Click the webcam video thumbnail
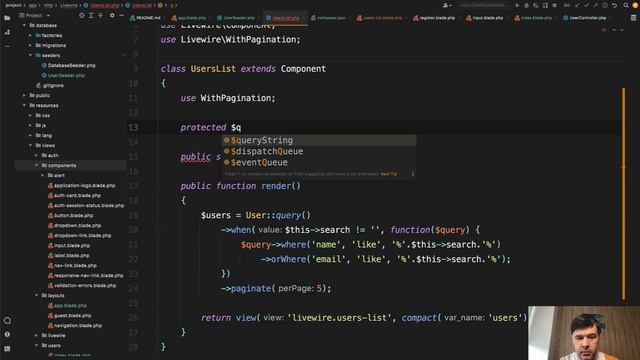Image resolution: width=640 pixels, height=360 pixels. (x=584, y=333)
